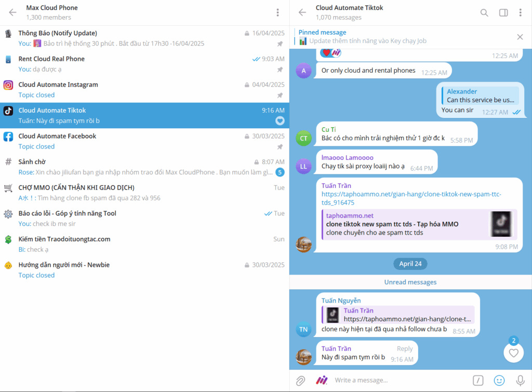
Task: Click pin icon on Cloud Automate Instagram row
Action: point(280,96)
